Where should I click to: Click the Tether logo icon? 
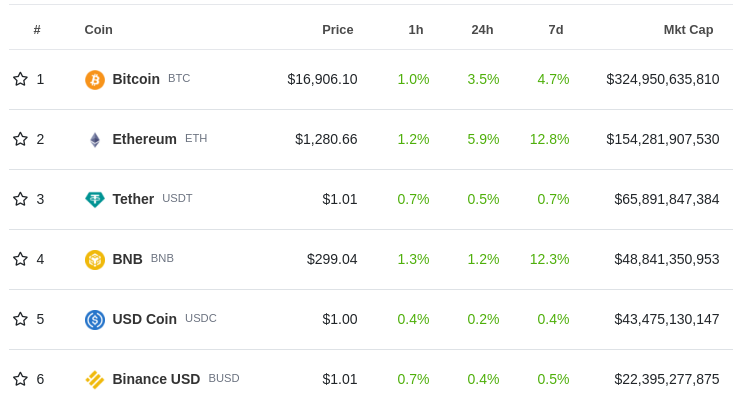pos(95,200)
